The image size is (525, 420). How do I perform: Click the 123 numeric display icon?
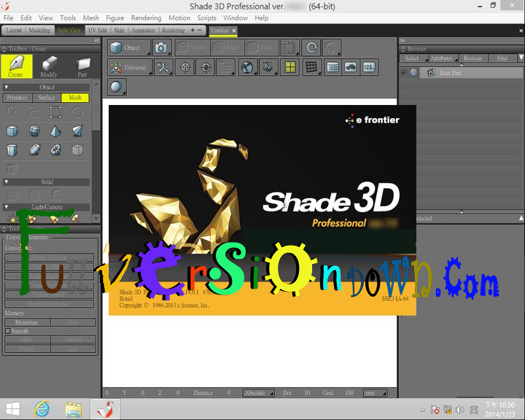point(369,67)
